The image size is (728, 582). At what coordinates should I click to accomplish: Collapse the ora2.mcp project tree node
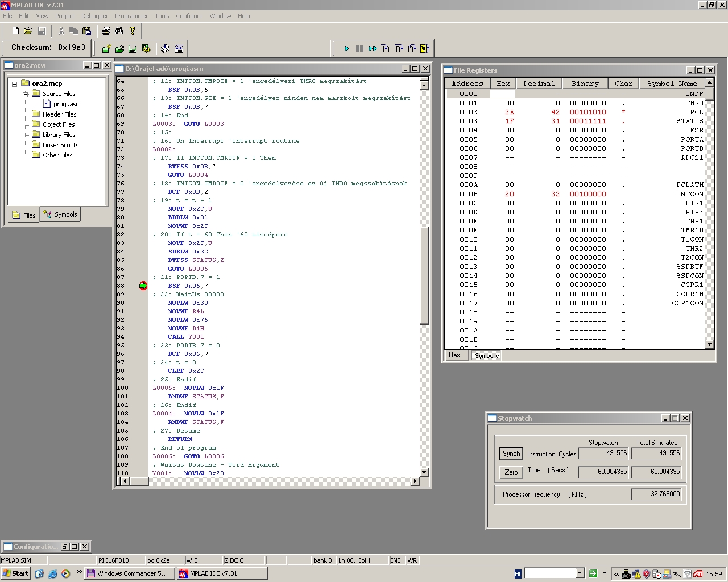pyautogui.click(x=15, y=84)
